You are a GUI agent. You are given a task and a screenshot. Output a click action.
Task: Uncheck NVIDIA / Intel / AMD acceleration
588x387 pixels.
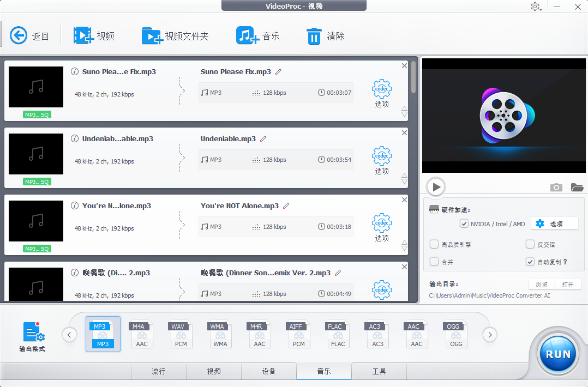coord(464,223)
